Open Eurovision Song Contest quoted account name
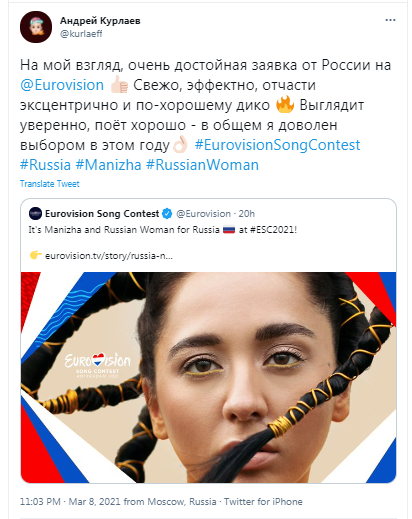The height and width of the screenshot is (519, 412). [x=102, y=213]
